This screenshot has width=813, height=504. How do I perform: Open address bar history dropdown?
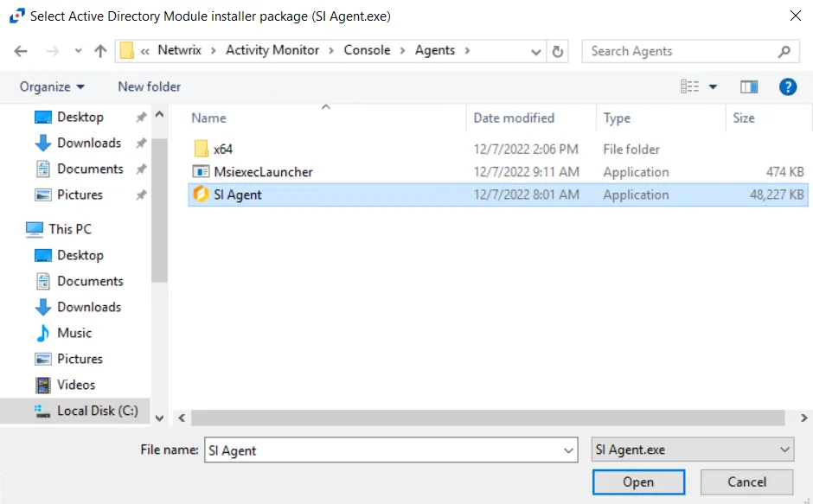(536, 51)
